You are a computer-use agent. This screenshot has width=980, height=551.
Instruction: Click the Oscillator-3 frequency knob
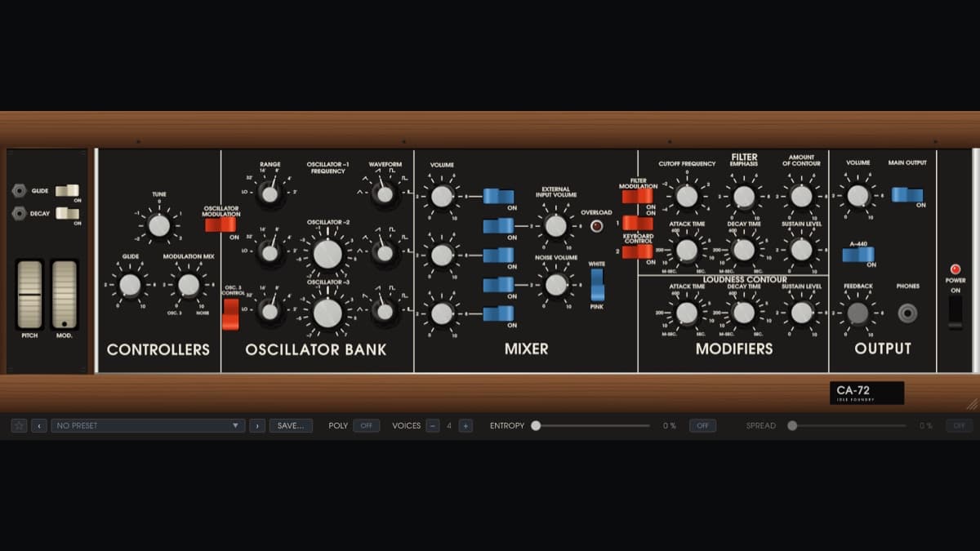[327, 313]
